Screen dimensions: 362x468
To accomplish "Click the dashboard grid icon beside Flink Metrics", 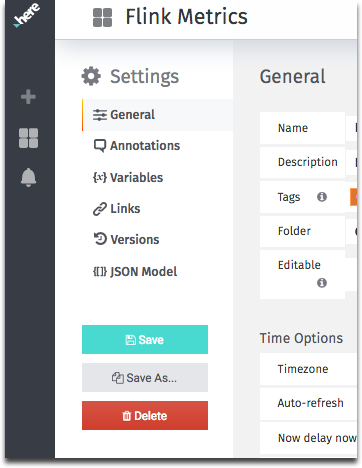I will [x=102, y=17].
